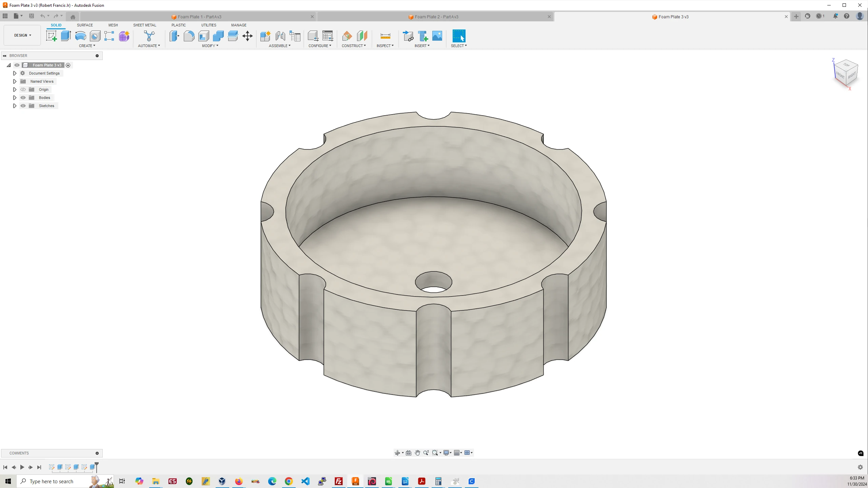This screenshot has height=488, width=868.
Task: Click the ViewCube front face
Action: [840, 75]
